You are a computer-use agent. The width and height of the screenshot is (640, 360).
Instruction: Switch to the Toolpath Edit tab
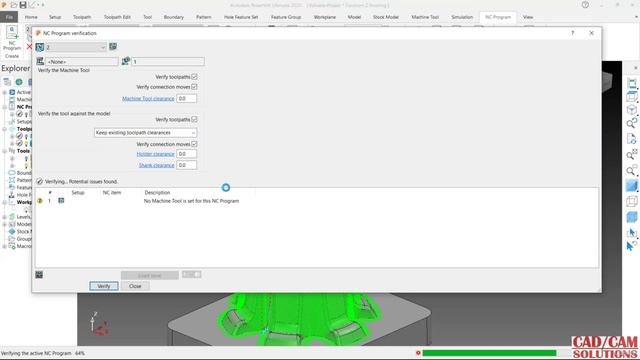click(117, 17)
